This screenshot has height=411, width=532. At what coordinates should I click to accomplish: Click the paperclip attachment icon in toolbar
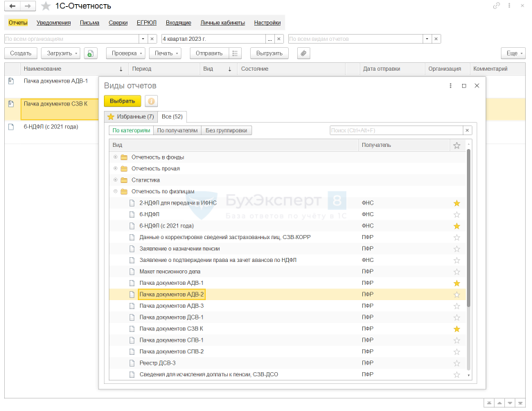pyautogui.click(x=303, y=53)
